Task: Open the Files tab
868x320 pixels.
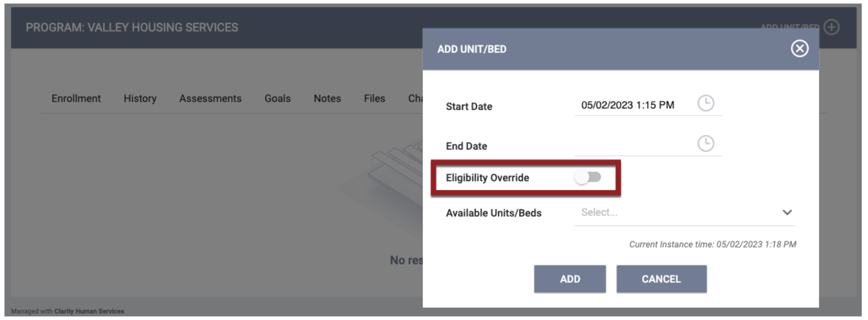Action: tap(374, 98)
